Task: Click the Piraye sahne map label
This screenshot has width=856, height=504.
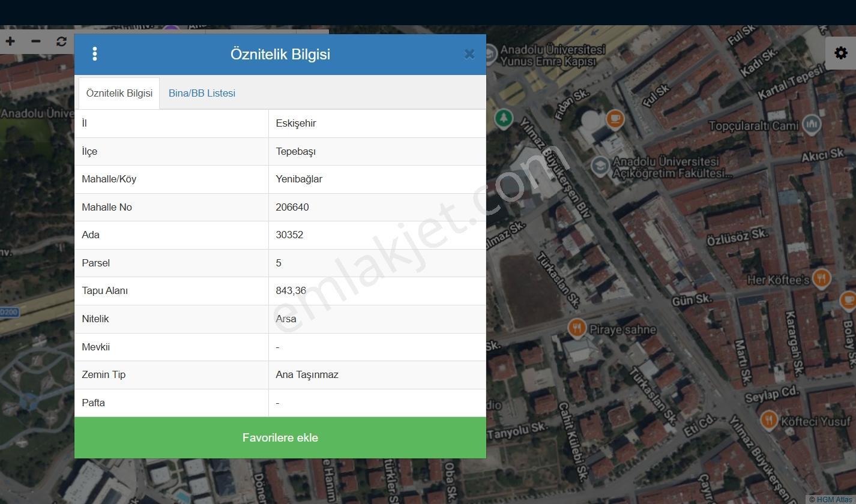Action: tap(623, 329)
